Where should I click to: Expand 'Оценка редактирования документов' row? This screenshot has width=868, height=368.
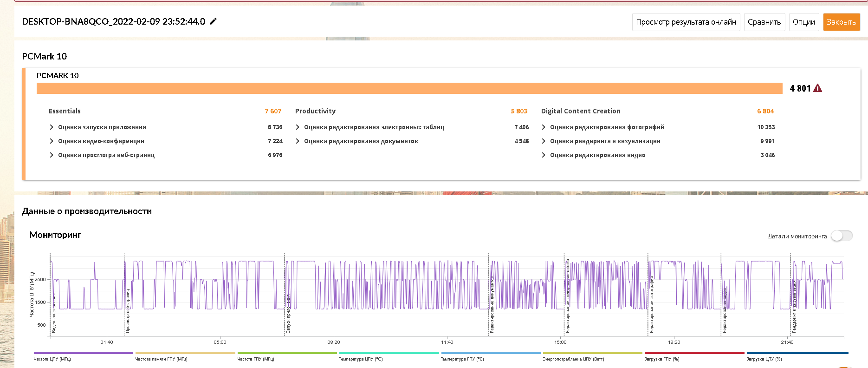point(298,141)
